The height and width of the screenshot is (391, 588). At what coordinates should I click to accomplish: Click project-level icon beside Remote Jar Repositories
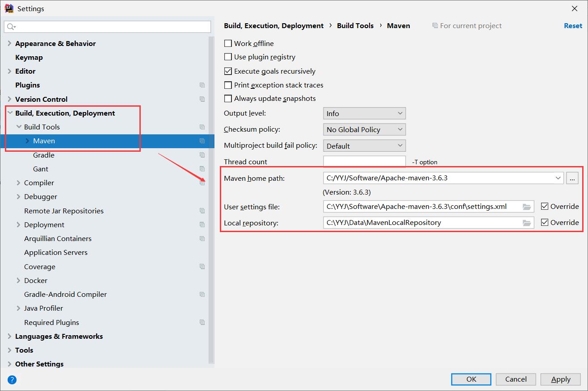[202, 211]
